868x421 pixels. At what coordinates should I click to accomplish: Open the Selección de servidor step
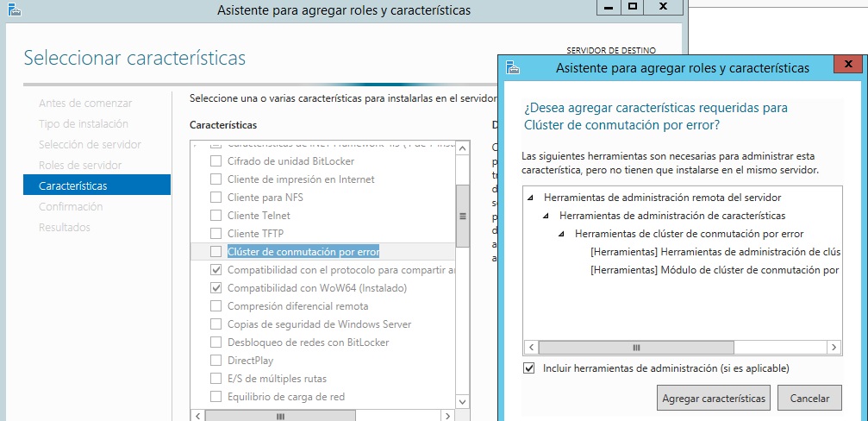pyautogui.click(x=90, y=144)
